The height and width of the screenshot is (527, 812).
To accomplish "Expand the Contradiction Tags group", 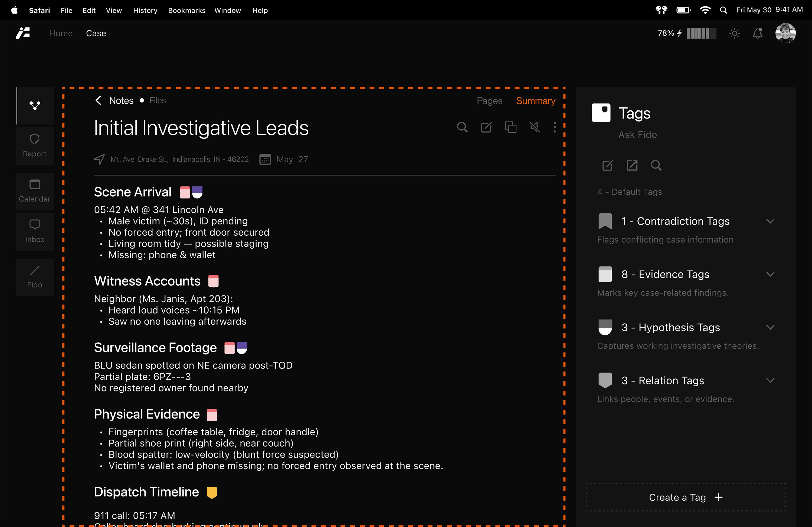I will [770, 221].
